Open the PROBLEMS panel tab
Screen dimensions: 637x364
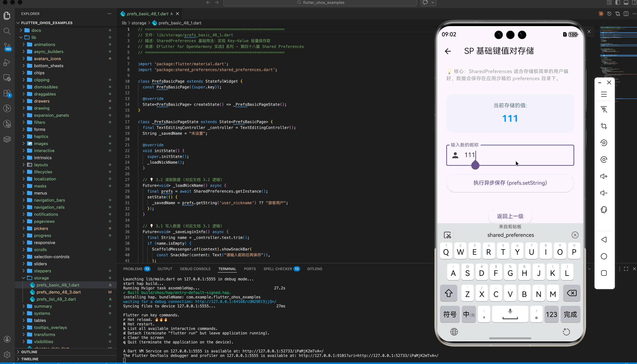point(133,269)
